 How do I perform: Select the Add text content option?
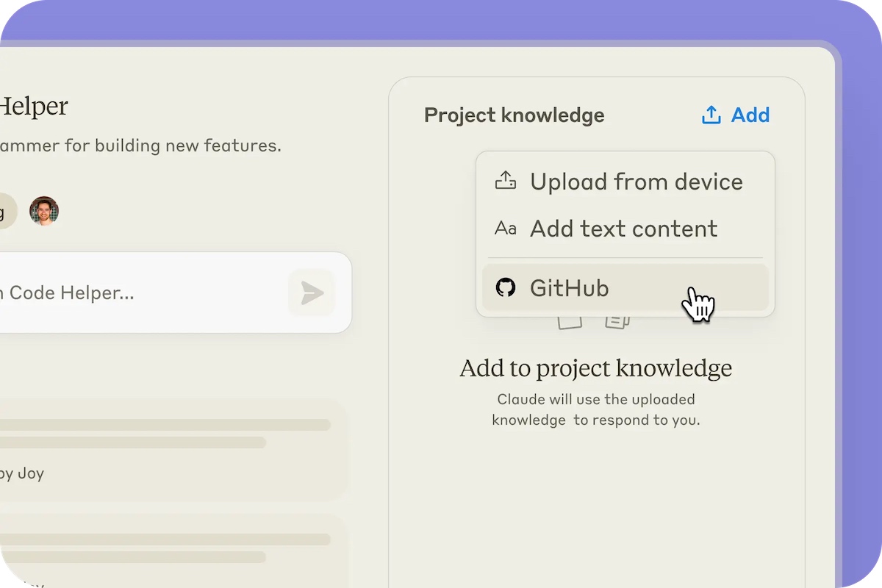click(x=623, y=229)
